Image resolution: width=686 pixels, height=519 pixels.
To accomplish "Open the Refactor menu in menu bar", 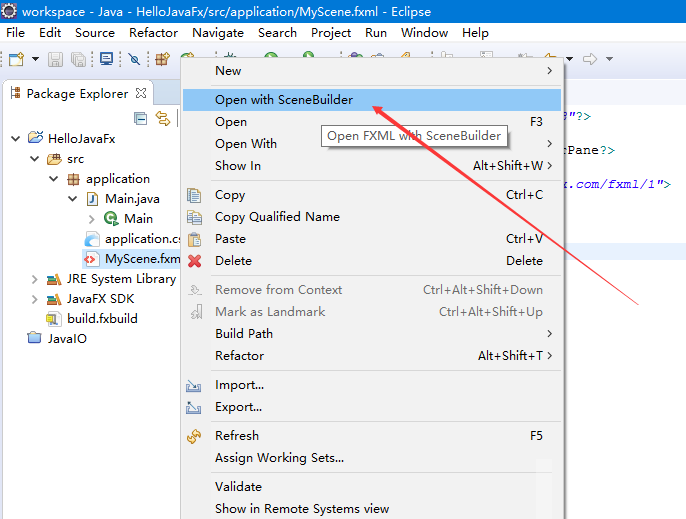I will 153,33.
